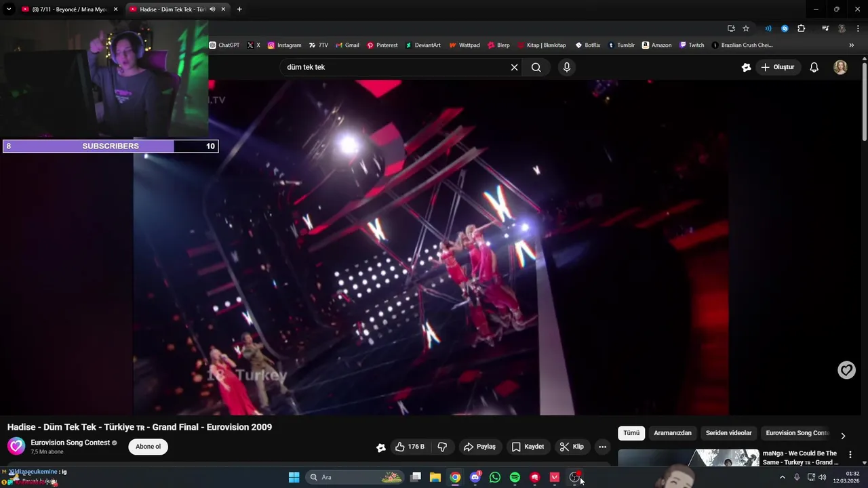The width and height of the screenshot is (868, 488).
Task: Open the Gmail bookmark
Action: pyautogui.click(x=348, y=45)
